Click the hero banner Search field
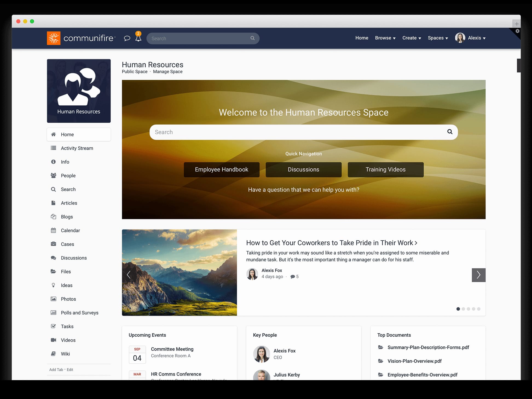The image size is (532, 399). [x=303, y=132]
